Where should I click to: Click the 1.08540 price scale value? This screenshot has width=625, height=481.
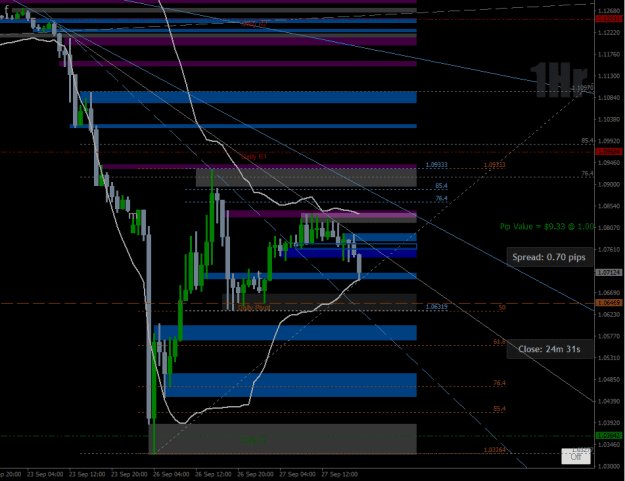pos(609,206)
